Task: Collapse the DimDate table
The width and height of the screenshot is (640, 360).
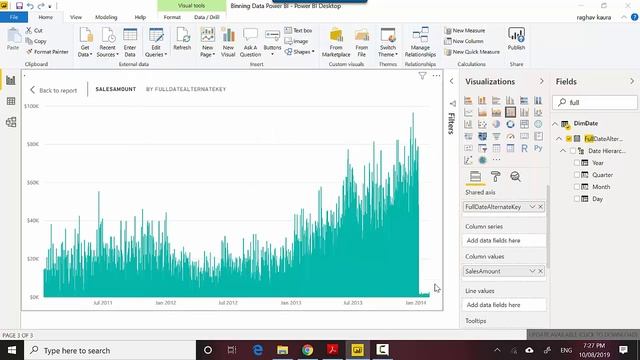Action: [x=555, y=124]
